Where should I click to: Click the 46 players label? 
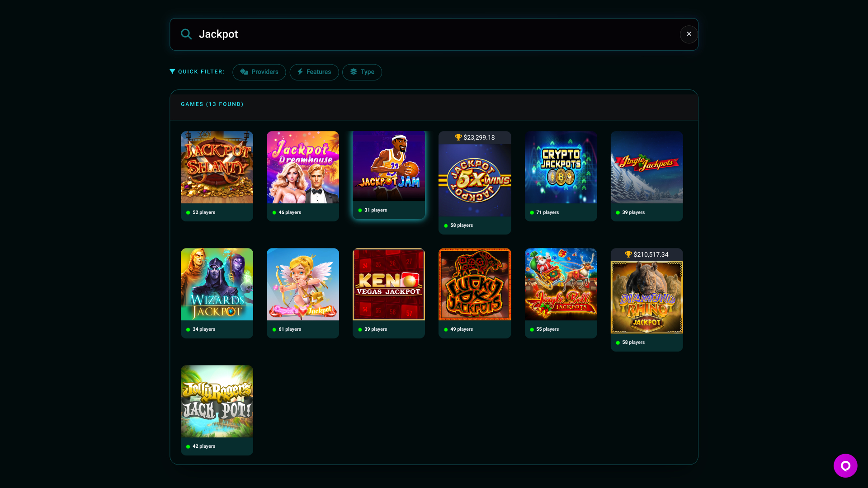[x=290, y=212]
